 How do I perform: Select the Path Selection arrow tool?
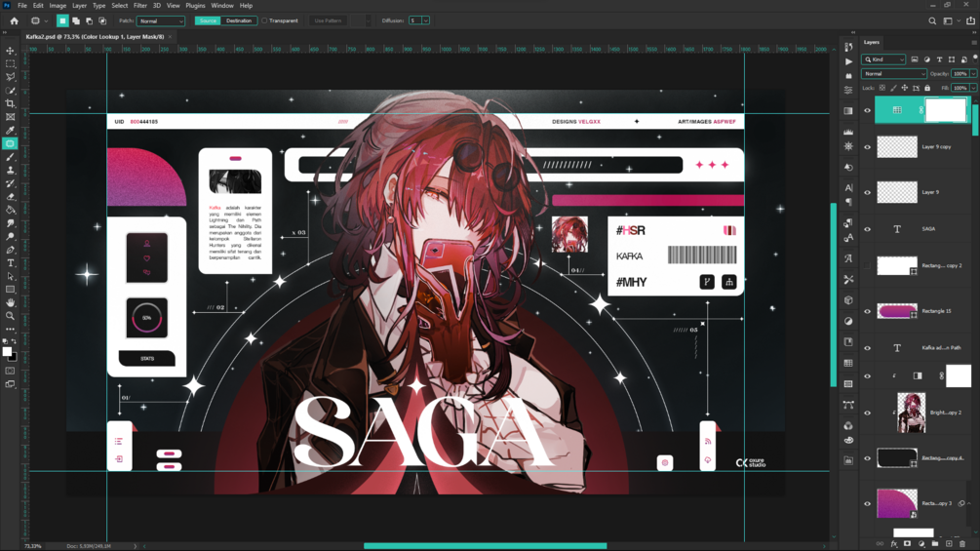pyautogui.click(x=10, y=276)
